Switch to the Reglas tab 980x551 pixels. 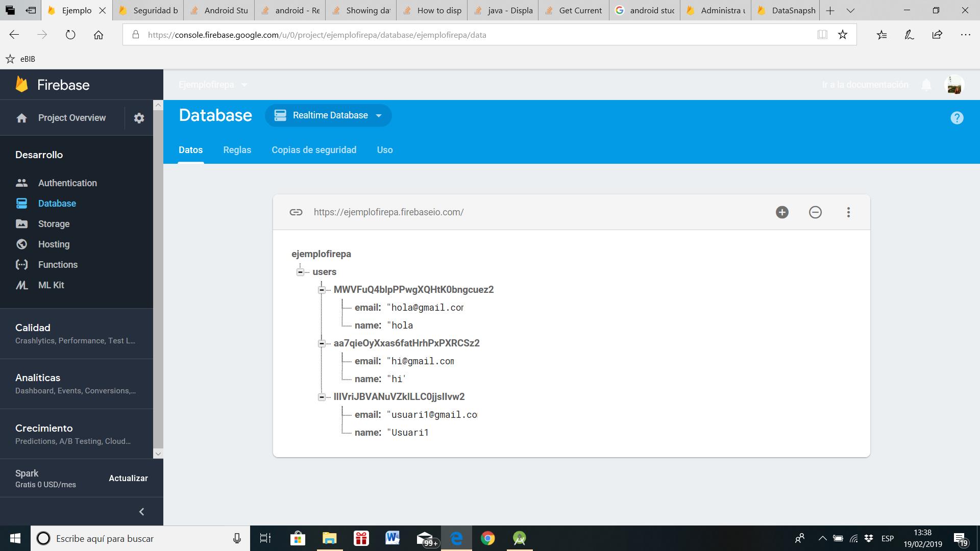pos(237,149)
